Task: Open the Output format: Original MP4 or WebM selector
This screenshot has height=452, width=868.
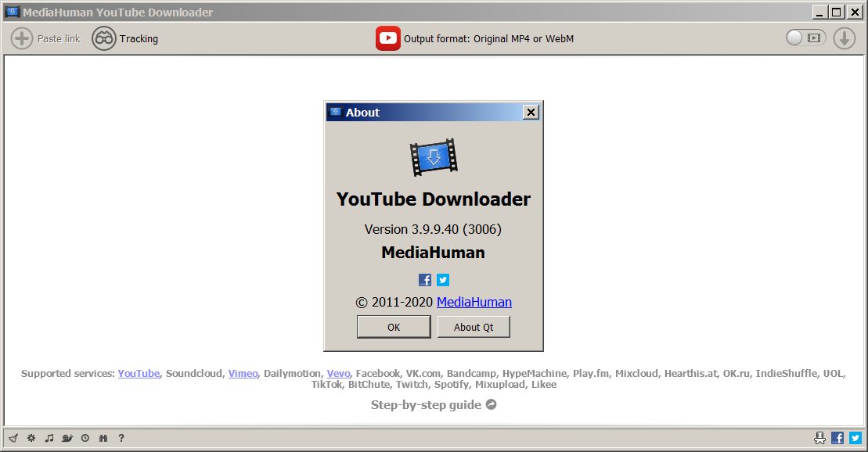Action: coord(488,39)
